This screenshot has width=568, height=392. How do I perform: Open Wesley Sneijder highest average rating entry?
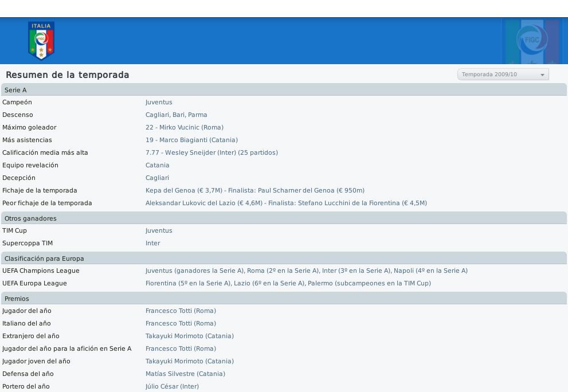tap(211, 152)
